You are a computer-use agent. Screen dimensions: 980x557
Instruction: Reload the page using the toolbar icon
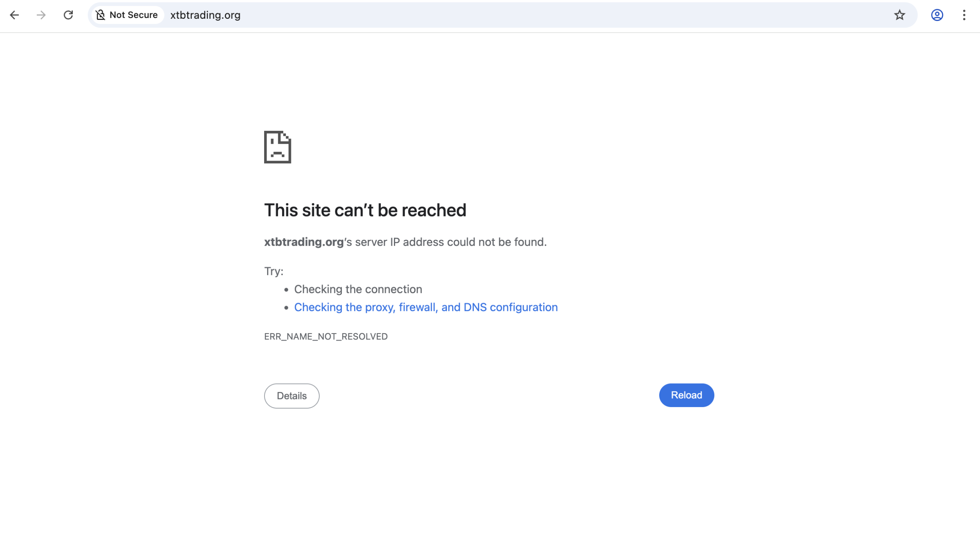point(68,15)
